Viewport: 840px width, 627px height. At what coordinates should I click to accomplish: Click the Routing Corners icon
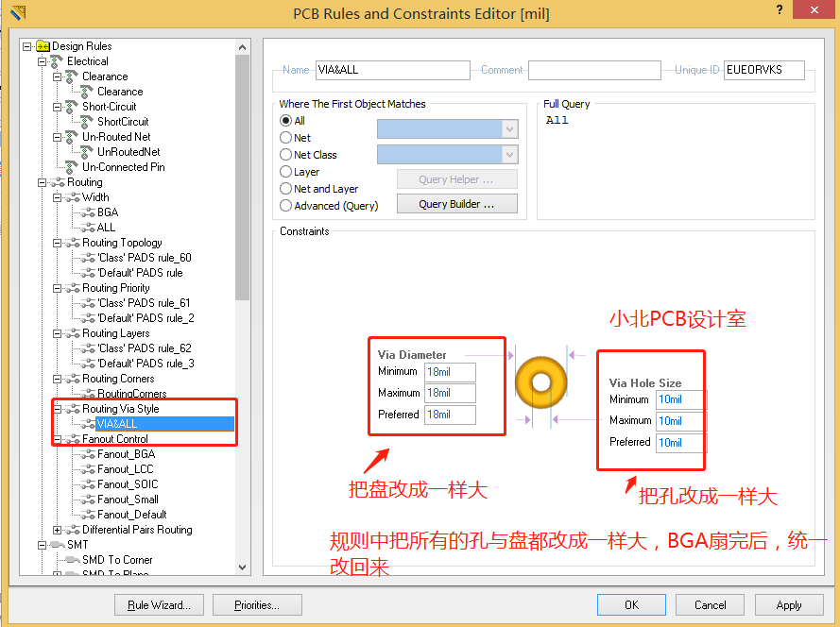73,379
